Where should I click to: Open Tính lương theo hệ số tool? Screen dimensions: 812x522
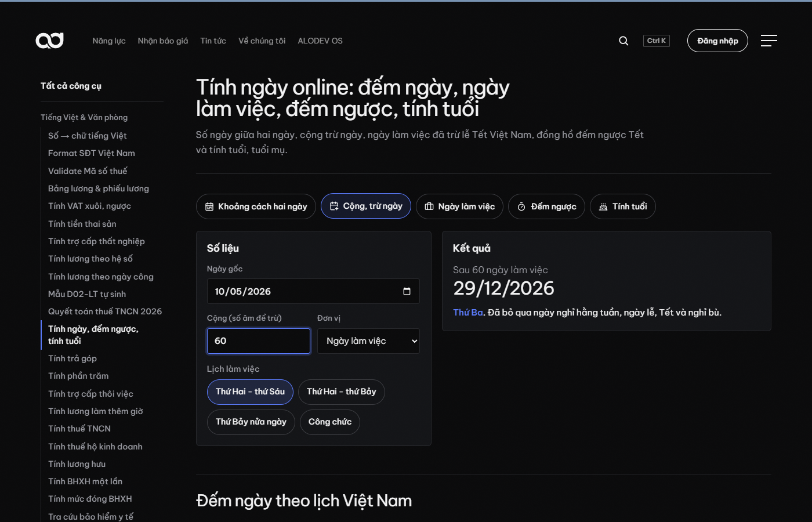(x=90, y=259)
